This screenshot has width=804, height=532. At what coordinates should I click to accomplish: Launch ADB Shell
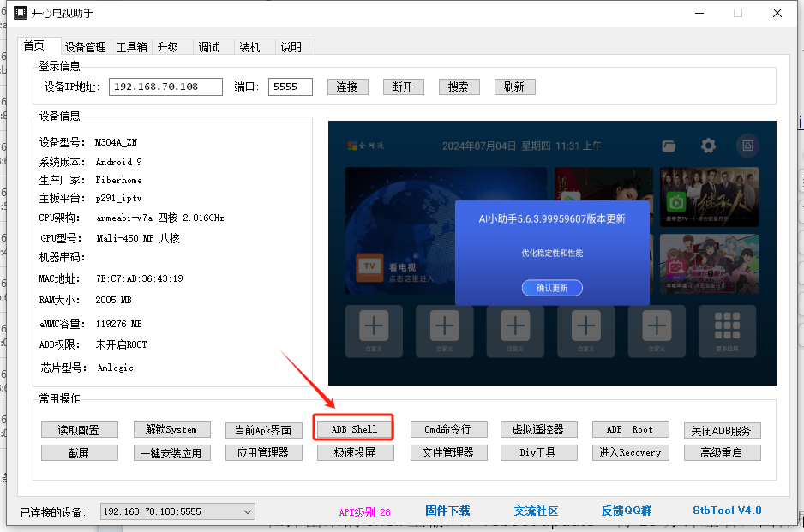[x=353, y=429]
